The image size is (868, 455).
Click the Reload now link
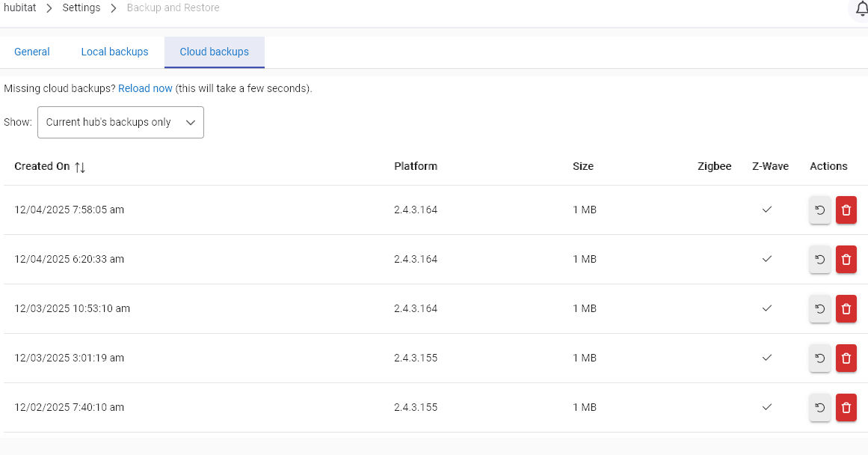[145, 88]
